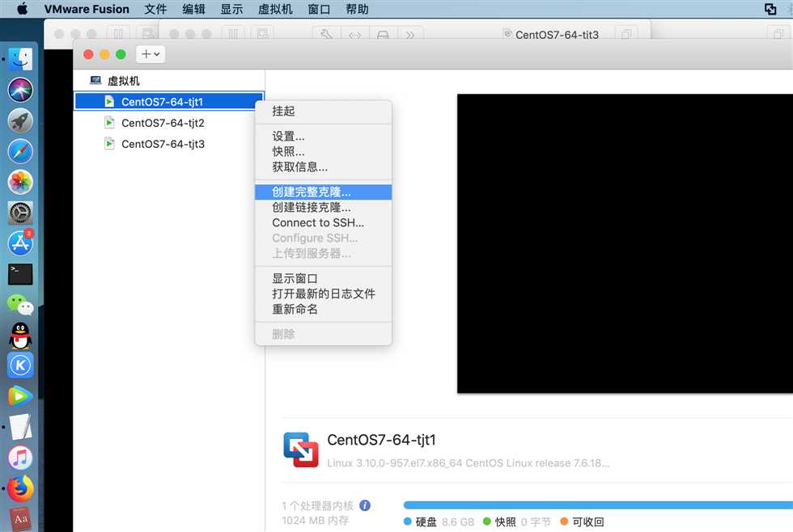Click the orange 可收回 legend dot
Viewport: 793px width, 532px height.
pos(565,521)
